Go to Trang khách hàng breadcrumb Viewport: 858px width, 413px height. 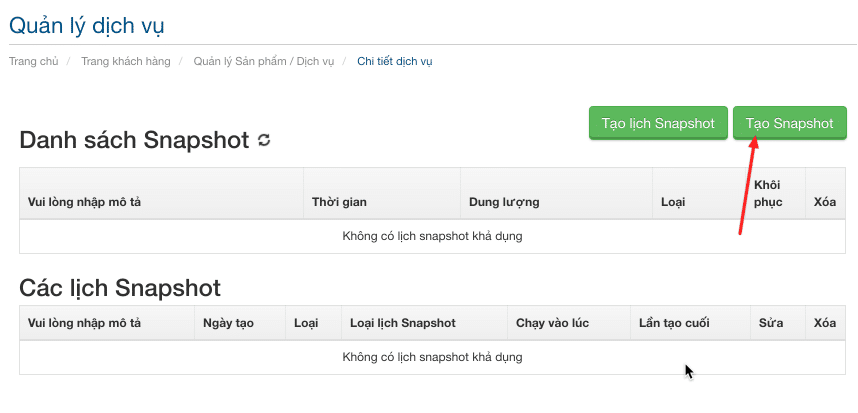[126, 61]
